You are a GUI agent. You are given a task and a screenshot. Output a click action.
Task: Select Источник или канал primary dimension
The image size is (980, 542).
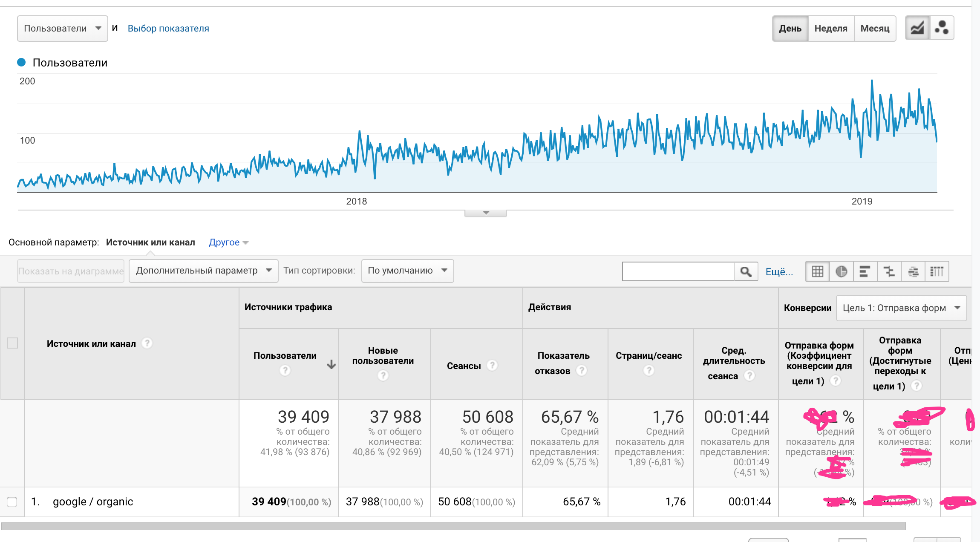coord(150,242)
